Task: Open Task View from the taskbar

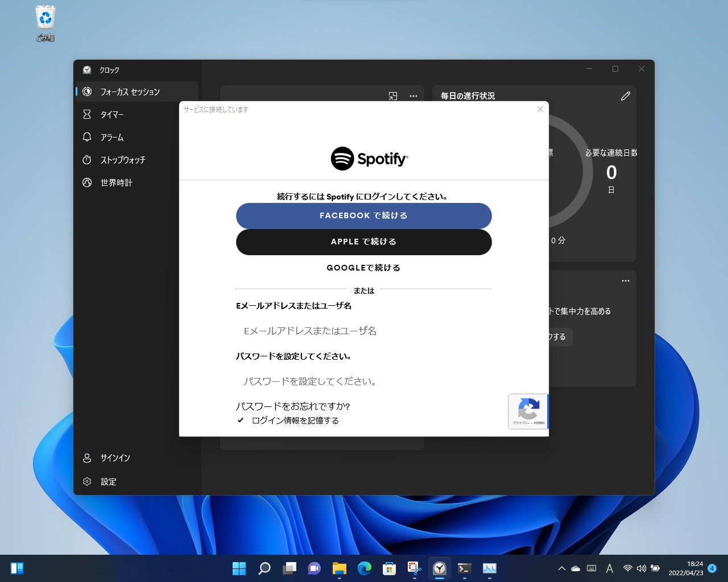Action: pos(289,568)
